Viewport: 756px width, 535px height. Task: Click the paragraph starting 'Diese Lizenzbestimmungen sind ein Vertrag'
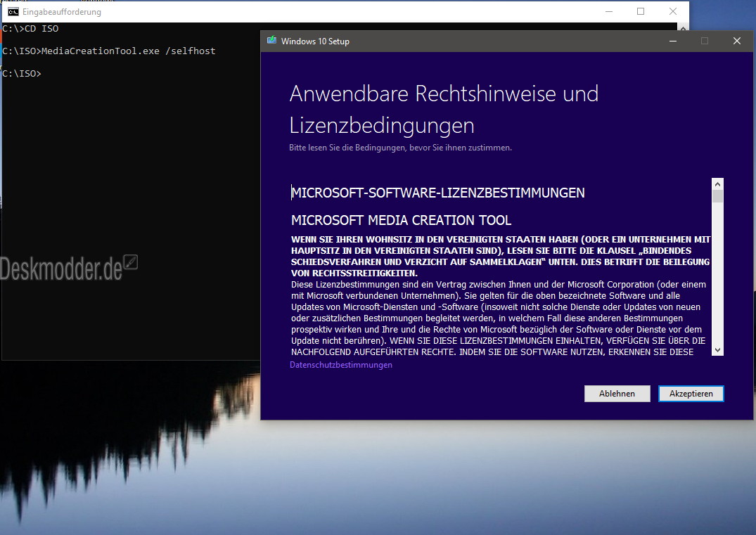pyautogui.click(x=499, y=318)
